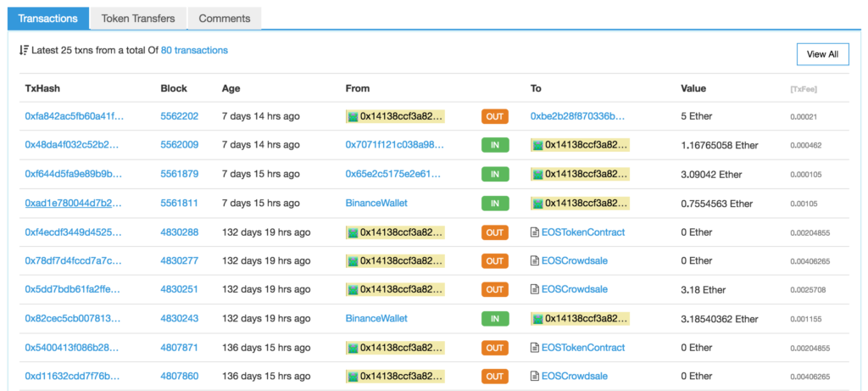Open block number 5561879
The width and height of the screenshot is (868, 391).
pos(179,174)
